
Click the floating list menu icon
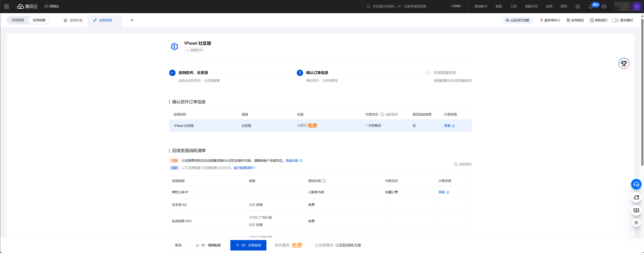pos(636,223)
